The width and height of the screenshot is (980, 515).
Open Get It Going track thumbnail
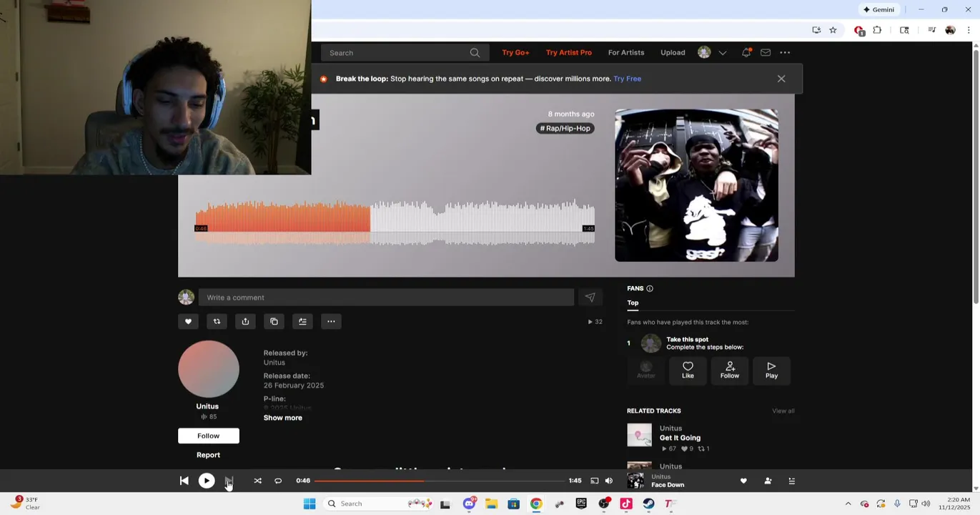click(x=639, y=435)
